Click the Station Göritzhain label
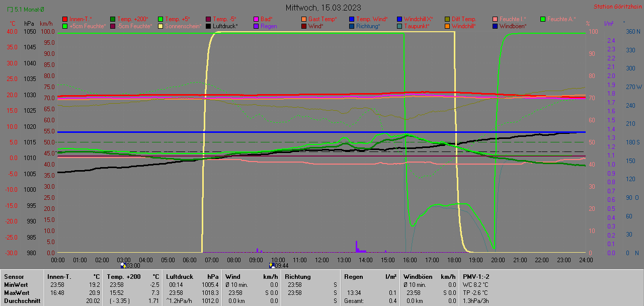 pyautogui.click(x=617, y=7)
